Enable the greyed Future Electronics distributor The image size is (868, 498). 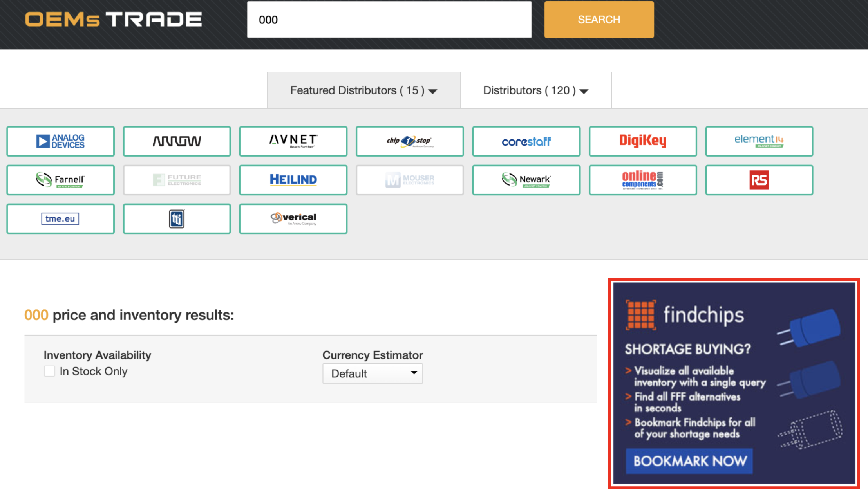[177, 180]
